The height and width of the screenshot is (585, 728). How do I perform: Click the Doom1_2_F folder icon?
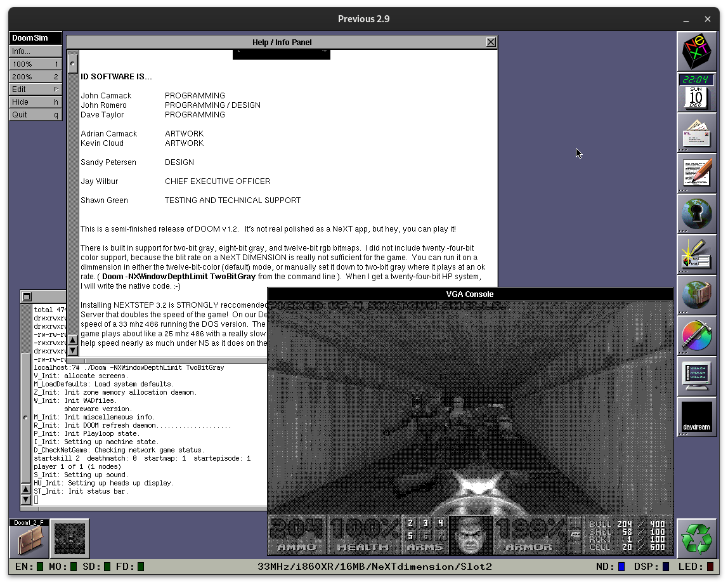pyautogui.click(x=29, y=539)
